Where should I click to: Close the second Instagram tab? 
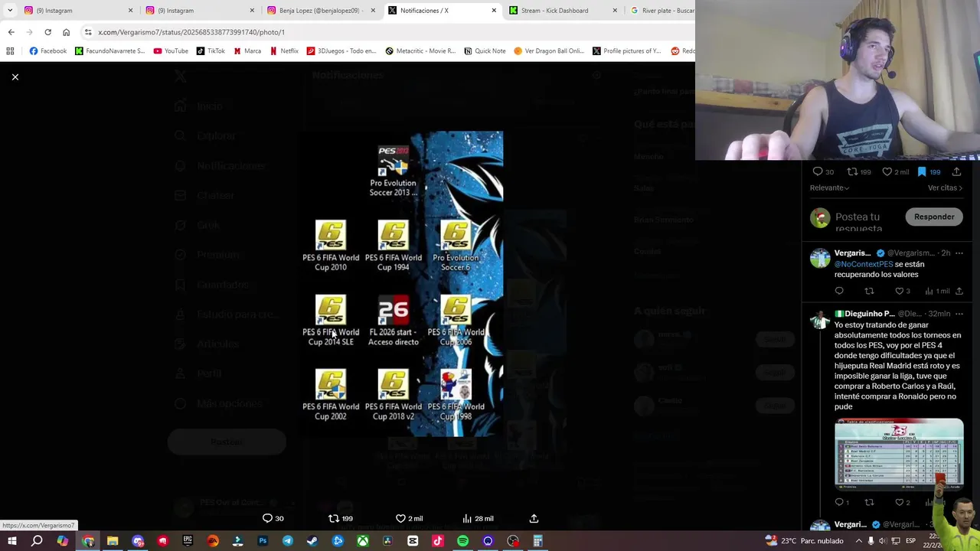click(x=252, y=11)
